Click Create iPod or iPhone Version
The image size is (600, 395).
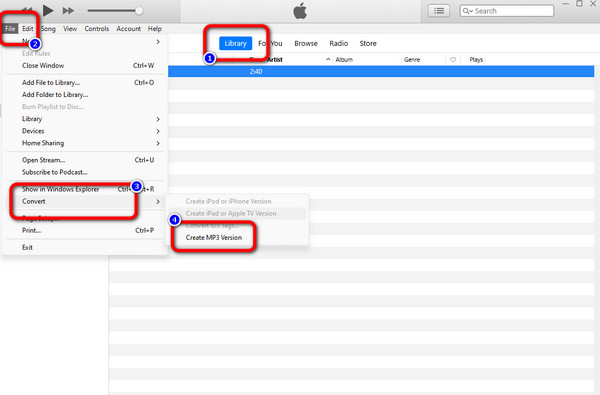coord(228,201)
